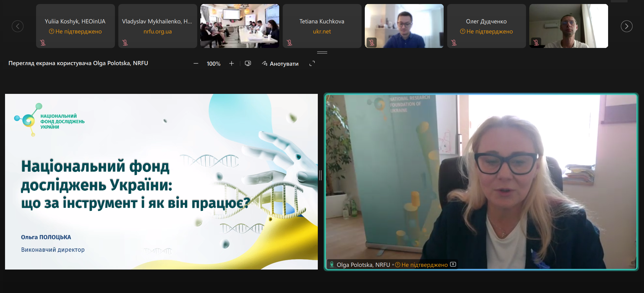Select Vladyslav Mykhailenko participant tile
Image resolution: width=644 pixels, height=293 pixels.
pos(157,26)
